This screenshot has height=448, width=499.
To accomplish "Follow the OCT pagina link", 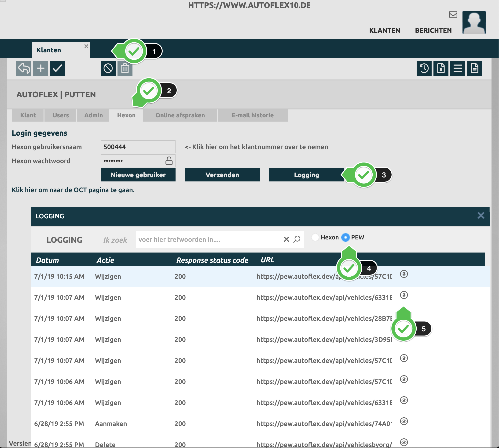I will pos(73,190).
